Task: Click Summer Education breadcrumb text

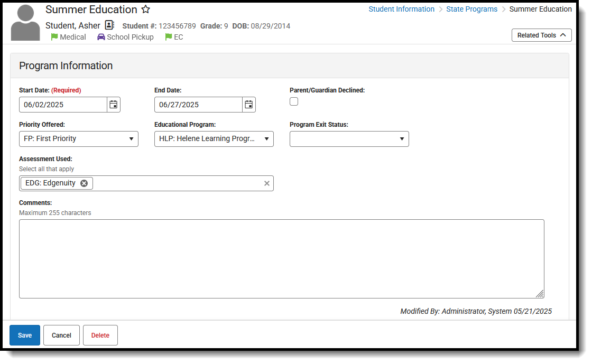Action: click(540, 9)
